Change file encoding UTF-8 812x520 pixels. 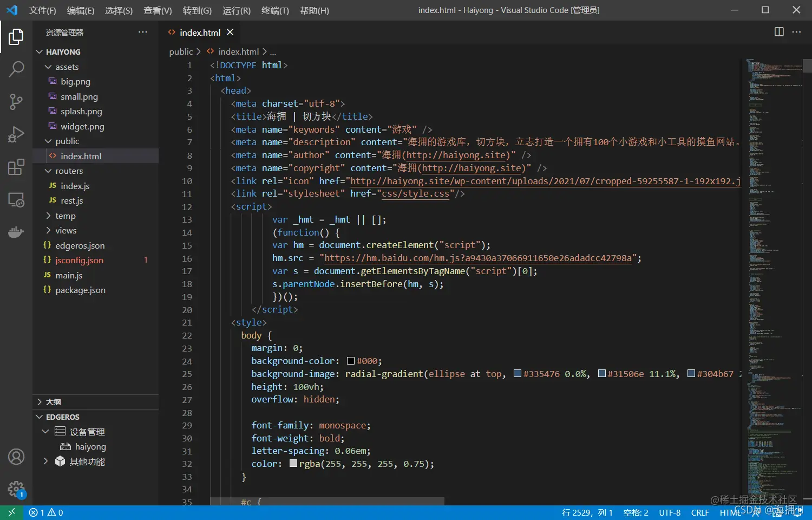(670, 512)
